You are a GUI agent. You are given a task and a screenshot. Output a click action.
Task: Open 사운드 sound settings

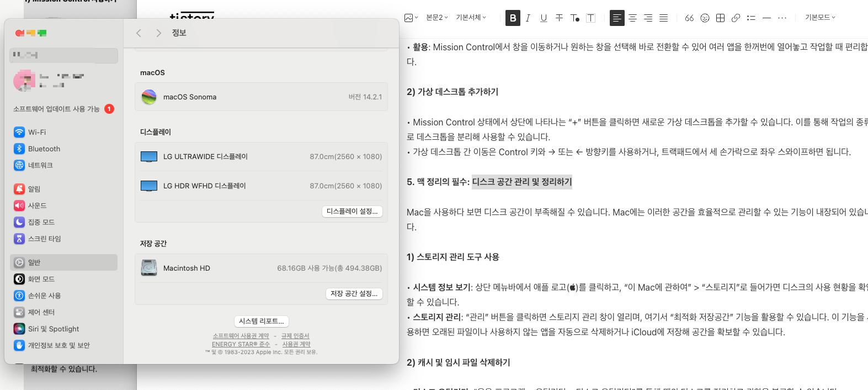[x=63, y=205]
